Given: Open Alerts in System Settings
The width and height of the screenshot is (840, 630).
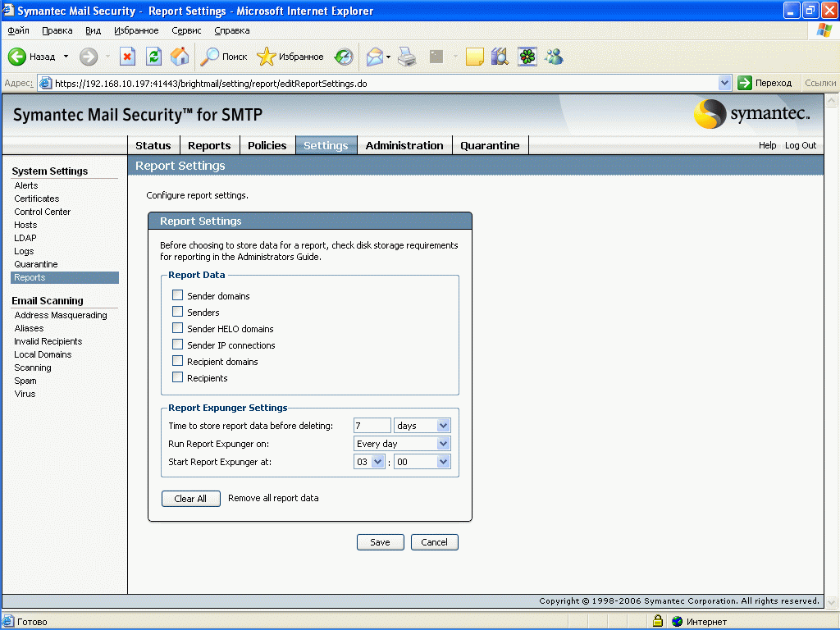Looking at the screenshot, I should [26, 185].
